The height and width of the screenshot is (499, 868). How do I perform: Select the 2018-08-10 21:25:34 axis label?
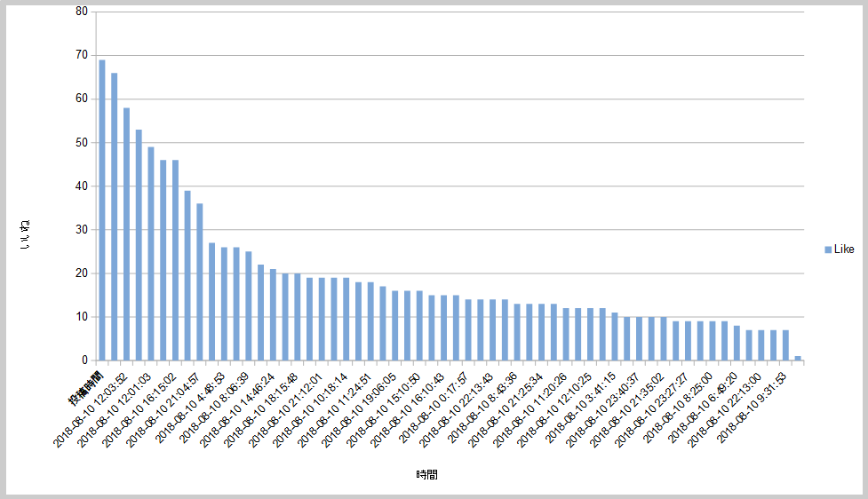click(x=505, y=410)
